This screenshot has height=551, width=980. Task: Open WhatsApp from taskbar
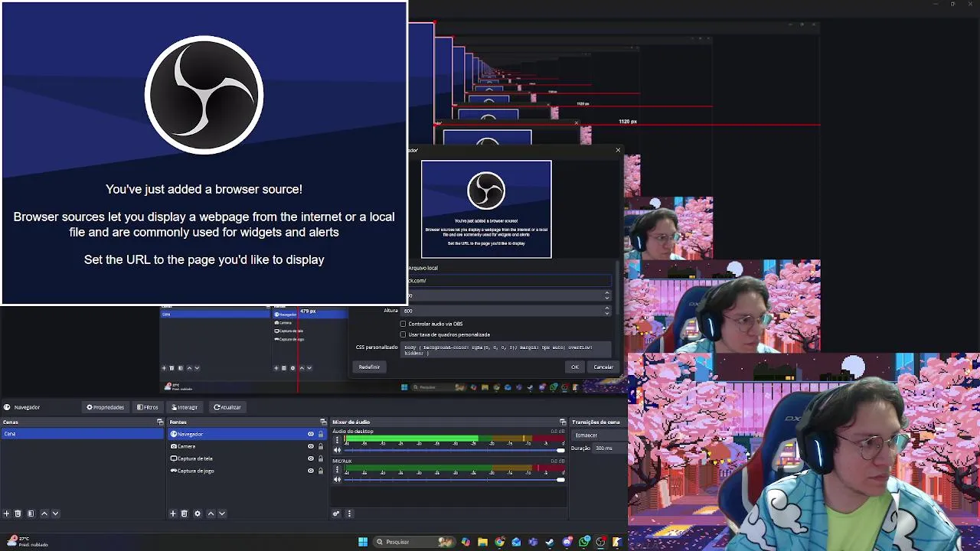pos(584,542)
